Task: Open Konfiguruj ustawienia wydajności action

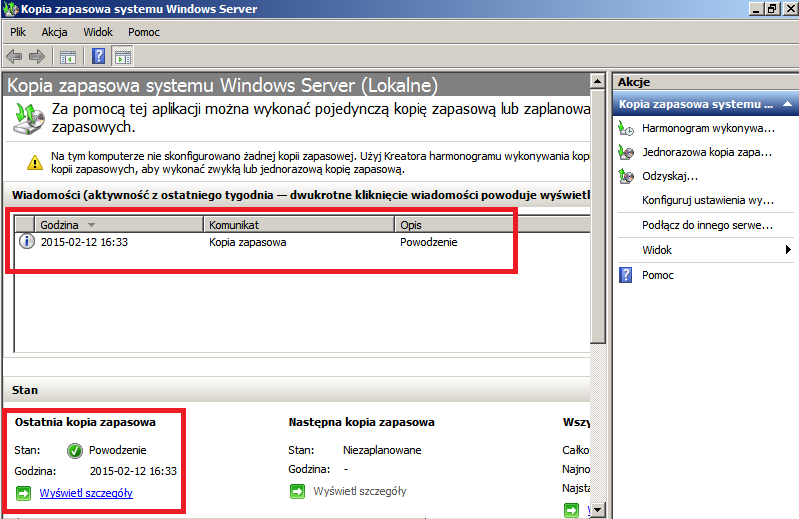Action: pos(708,200)
